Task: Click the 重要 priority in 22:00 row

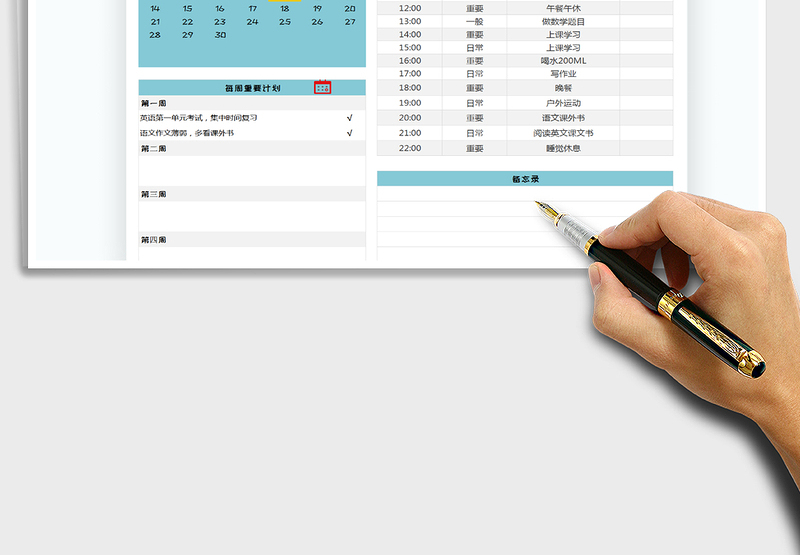Action: (474, 148)
